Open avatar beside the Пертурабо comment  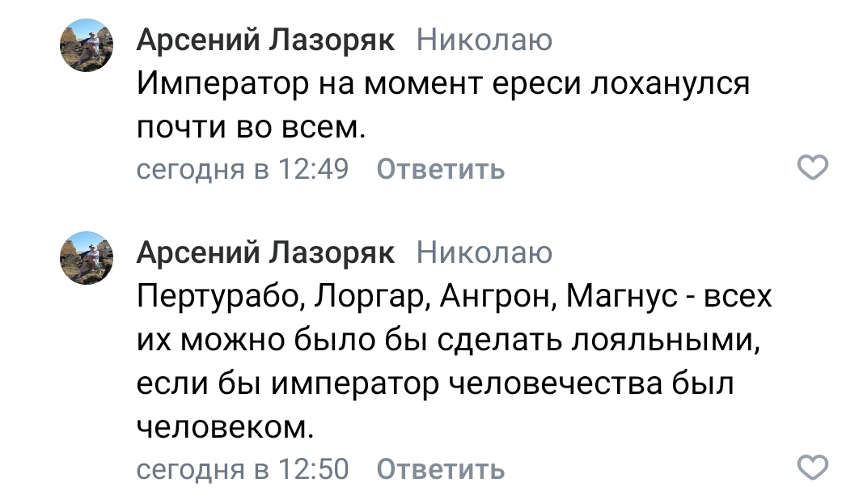point(87,257)
